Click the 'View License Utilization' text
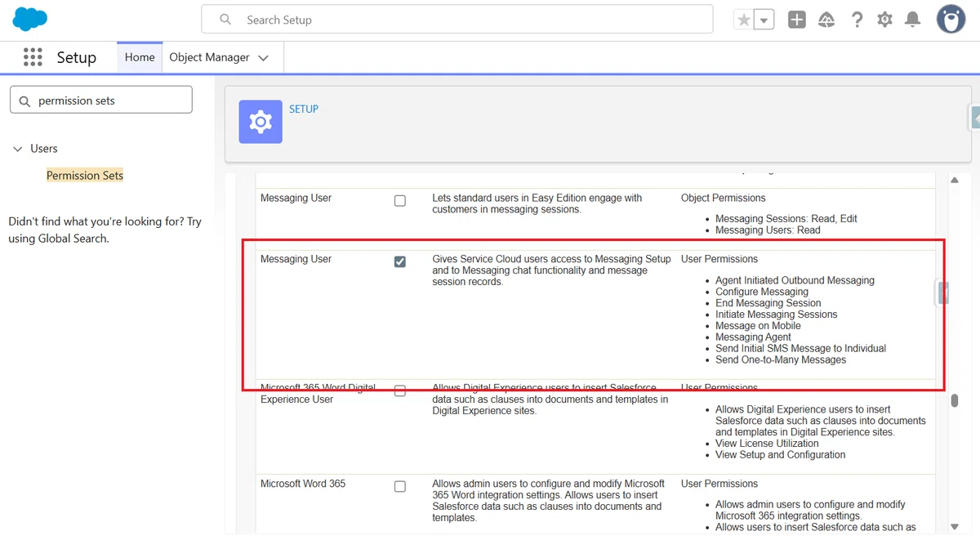980x540 pixels. (x=767, y=444)
